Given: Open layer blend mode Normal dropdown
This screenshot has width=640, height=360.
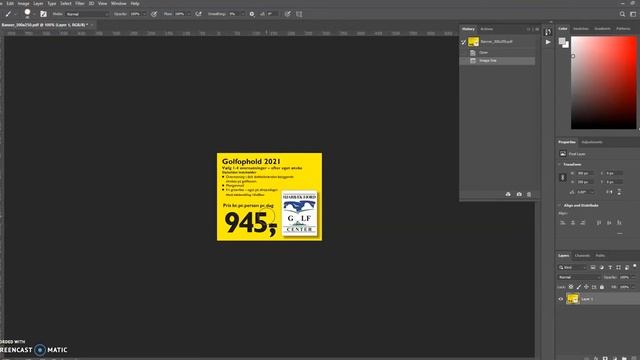Looking at the screenshot, I should click(579, 277).
